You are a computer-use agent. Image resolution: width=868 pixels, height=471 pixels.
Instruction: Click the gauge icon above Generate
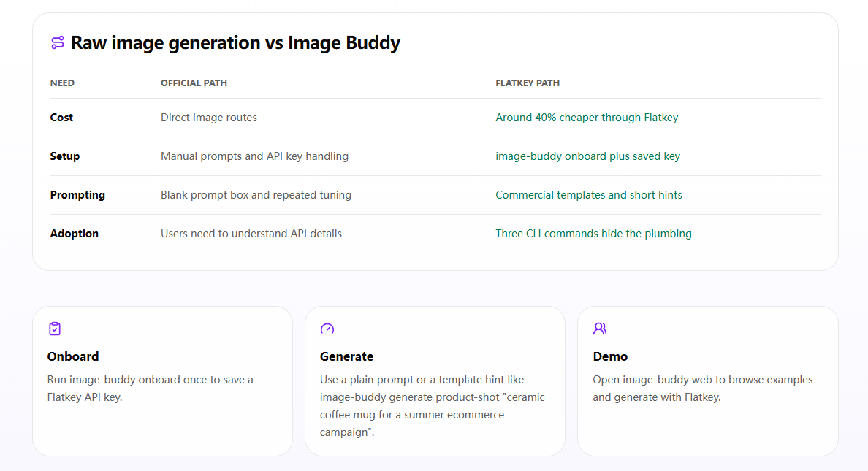pyautogui.click(x=327, y=329)
